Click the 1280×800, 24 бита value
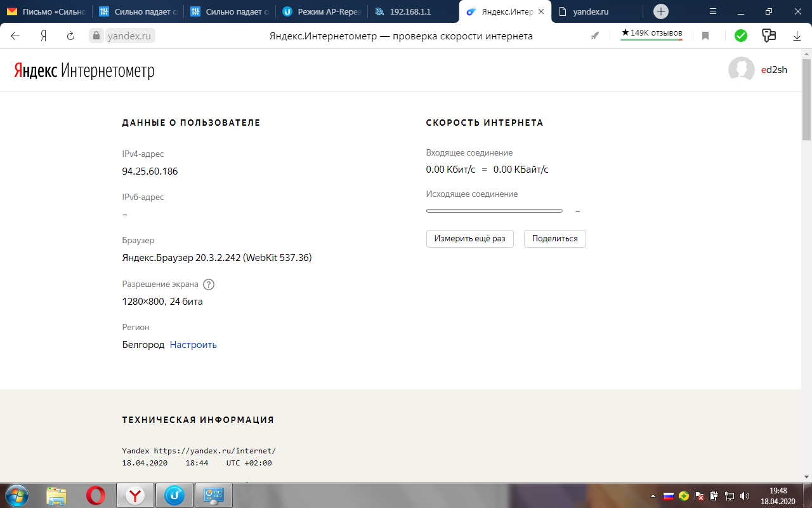This screenshot has height=508, width=812. tap(162, 302)
